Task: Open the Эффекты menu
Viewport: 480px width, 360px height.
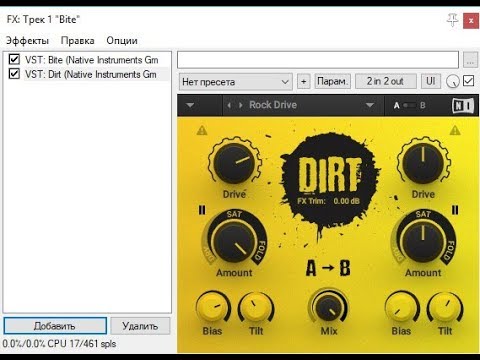Action: [27, 41]
